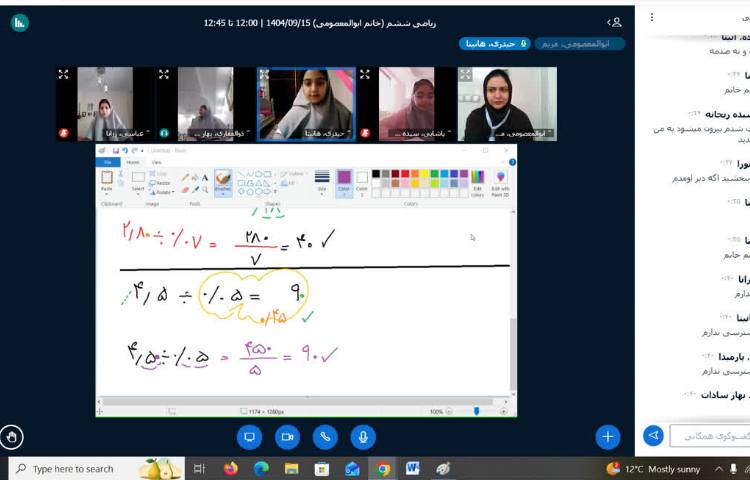
Task: Open Google Chrome from the taskbar
Action: tap(382, 468)
